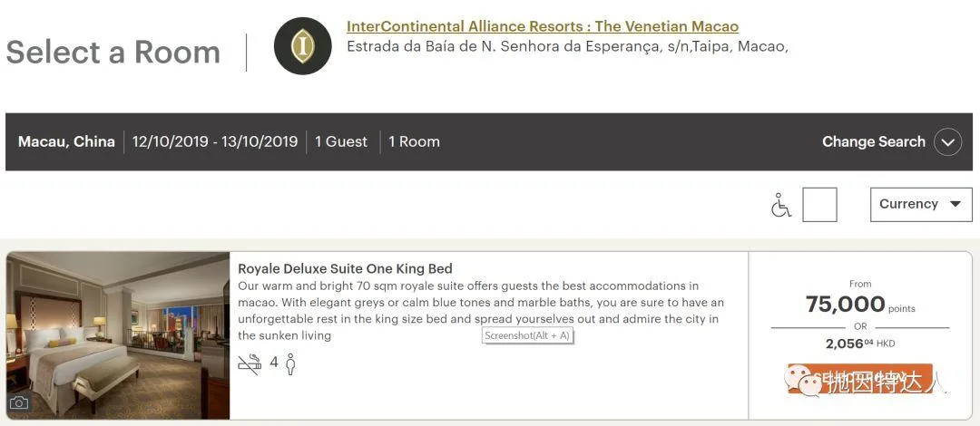Open the Currency dropdown

[x=920, y=205]
